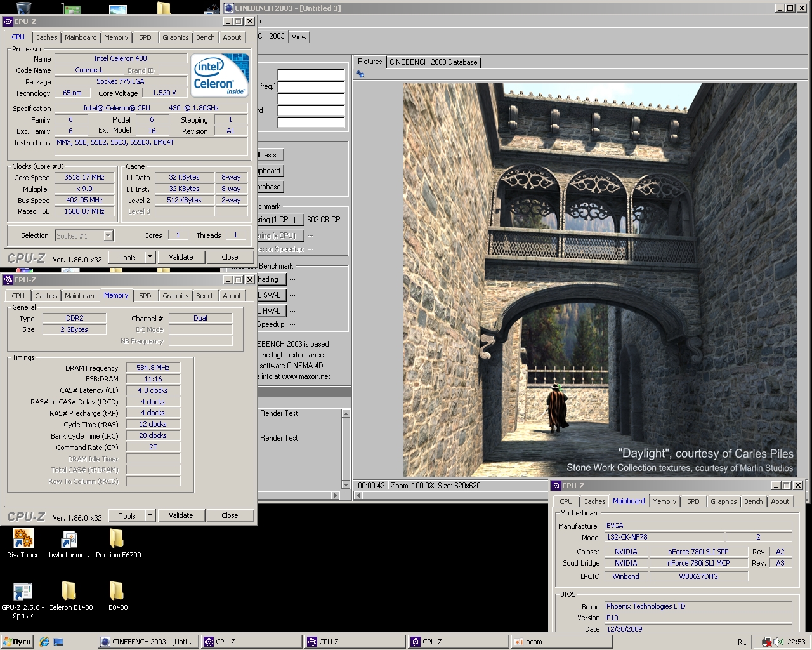This screenshot has width=812, height=650.
Task: Switch to Caches tab in top CPU-Z window
Action: [x=46, y=37]
